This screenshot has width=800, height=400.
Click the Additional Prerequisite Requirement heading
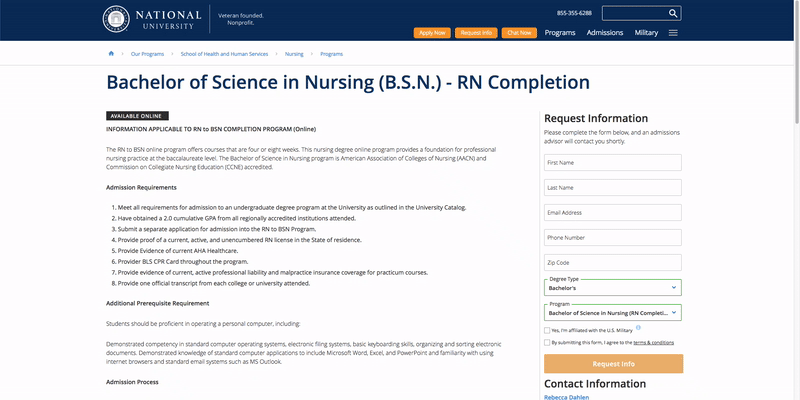(158, 304)
